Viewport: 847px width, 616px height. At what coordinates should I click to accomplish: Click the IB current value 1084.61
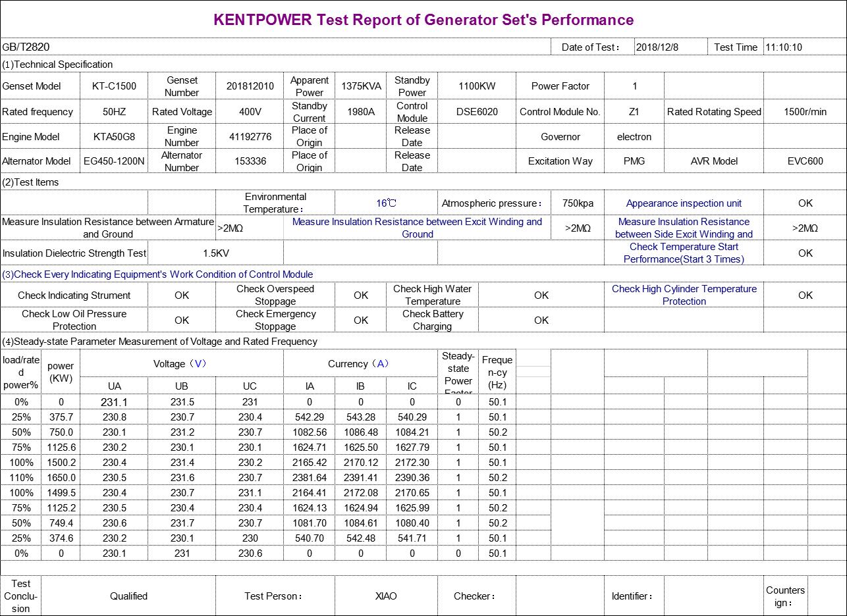[361, 523]
